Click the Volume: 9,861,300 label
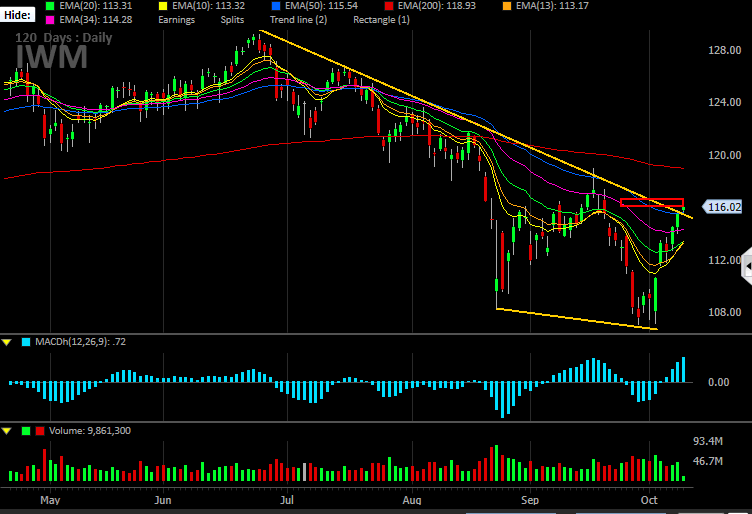 [x=90, y=431]
